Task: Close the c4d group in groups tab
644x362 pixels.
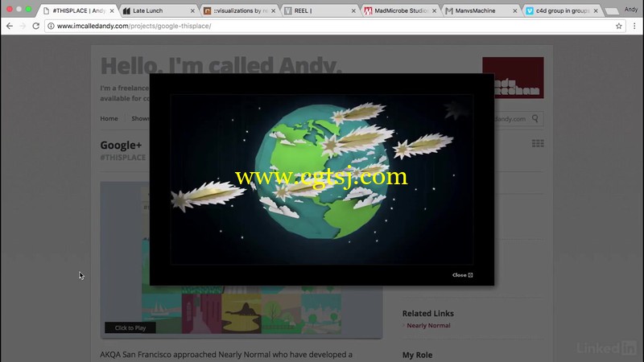Action: coord(596,10)
